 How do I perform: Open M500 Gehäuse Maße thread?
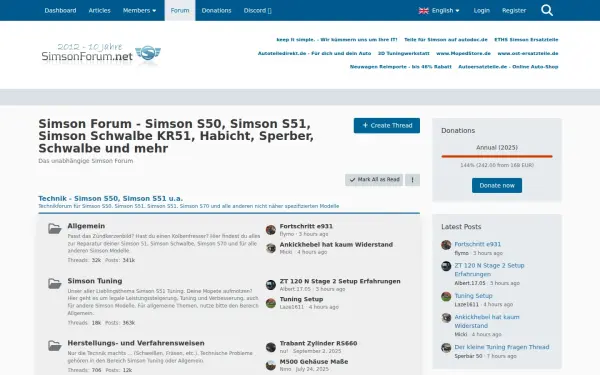(314, 362)
